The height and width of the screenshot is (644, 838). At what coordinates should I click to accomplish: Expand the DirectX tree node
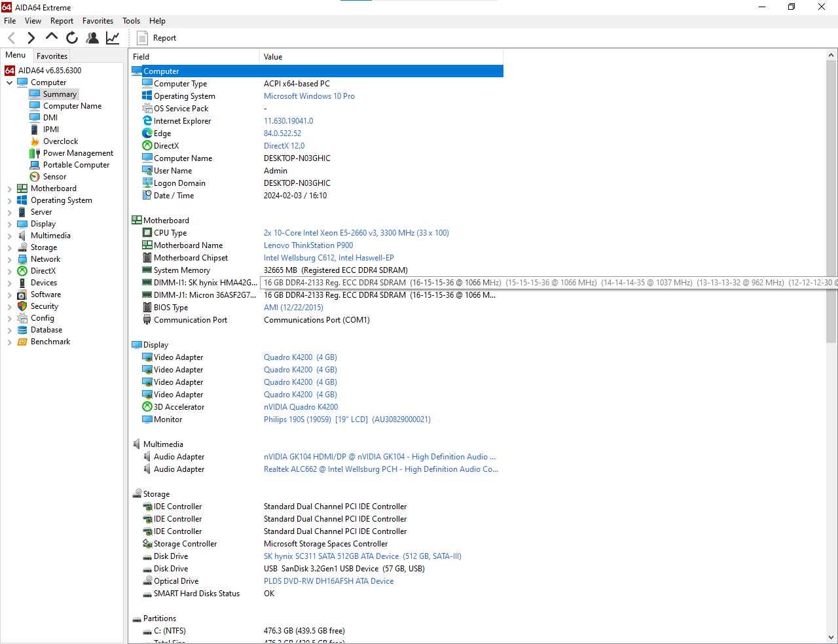click(9, 271)
